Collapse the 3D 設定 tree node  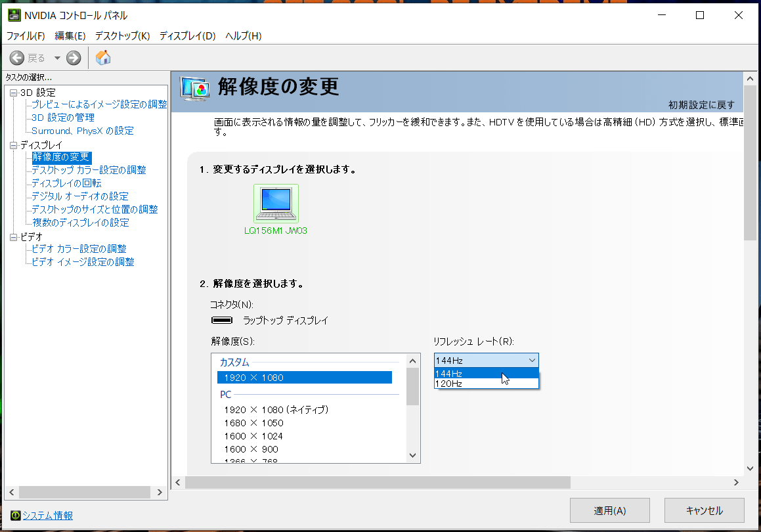tap(14, 93)
